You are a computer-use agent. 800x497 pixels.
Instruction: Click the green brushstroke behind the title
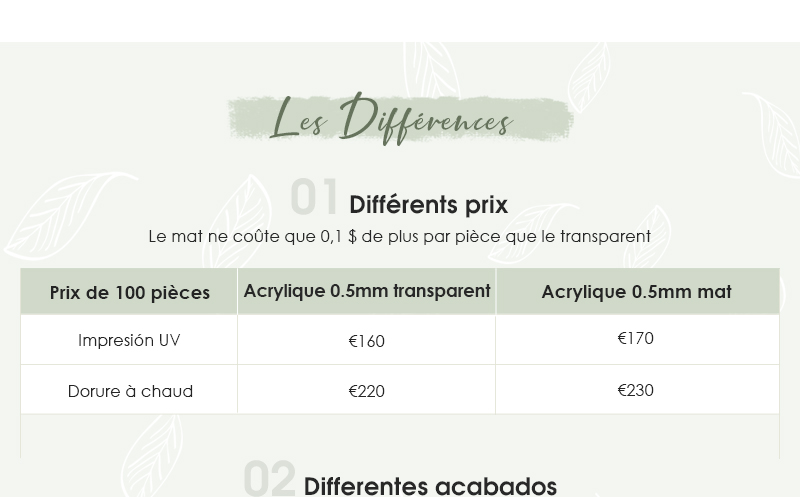coord(401,118)
